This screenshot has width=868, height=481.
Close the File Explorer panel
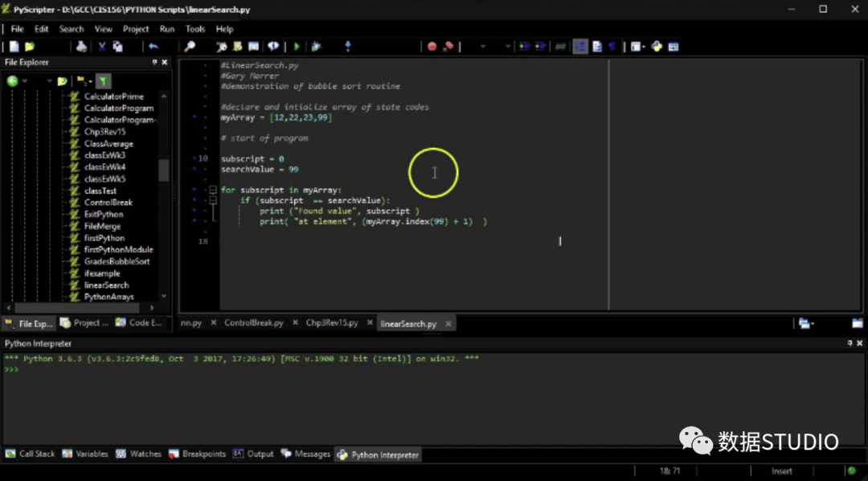tap(165, 62)
